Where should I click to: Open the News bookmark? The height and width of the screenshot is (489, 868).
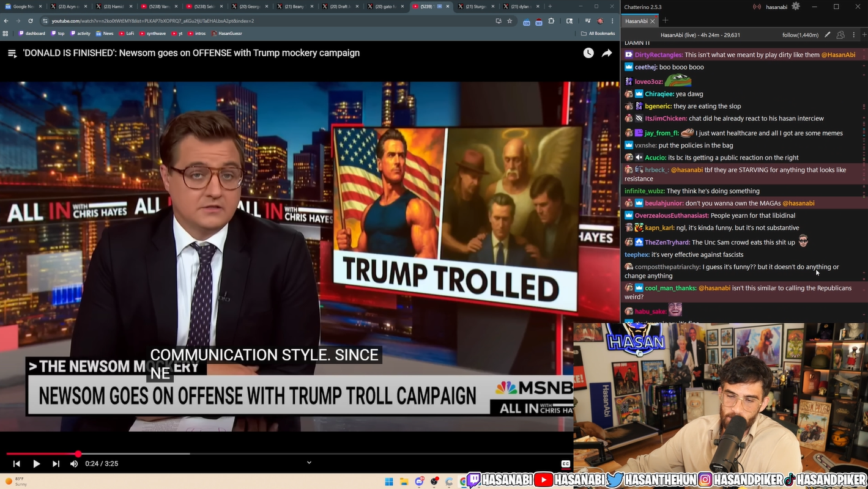click(x=105, y=34)
